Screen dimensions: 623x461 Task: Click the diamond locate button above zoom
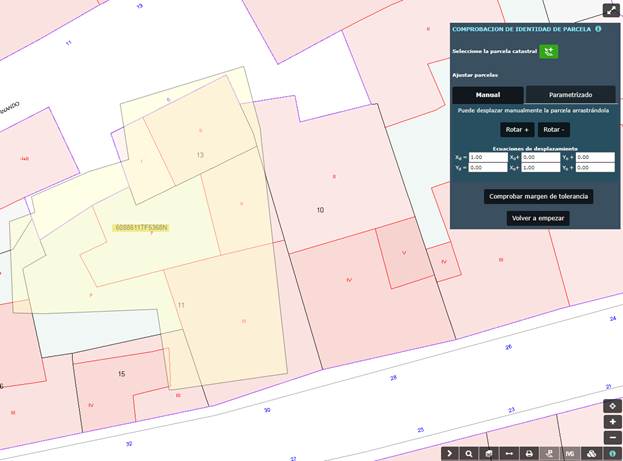coord(612,406)
